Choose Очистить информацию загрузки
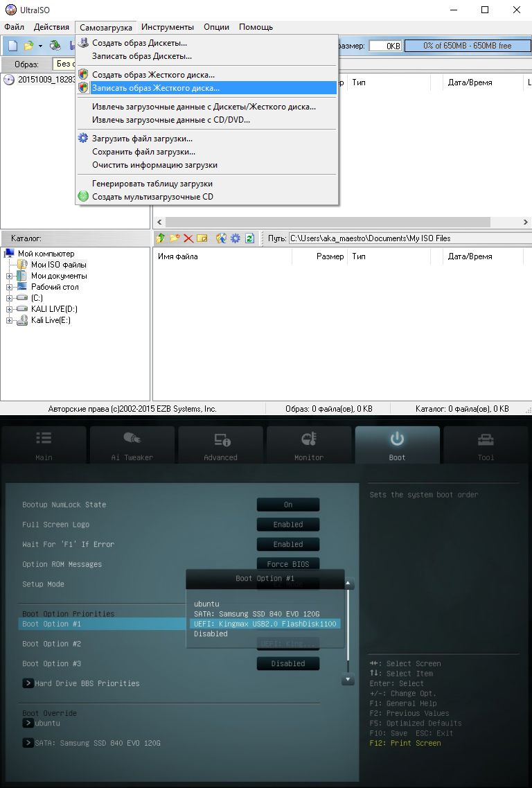532x788 pixels. pos(207,165)
